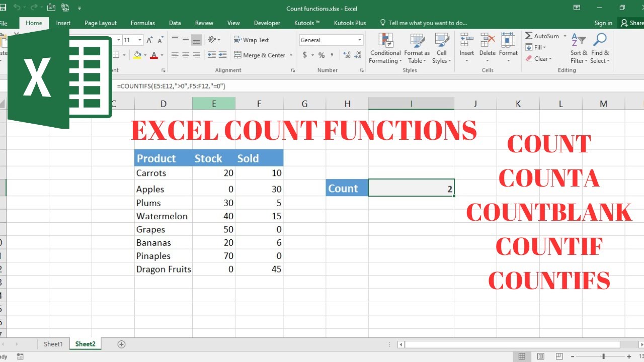This screenshot has height=362, width=644.
Task: Open the Page Layout ribbon tab
Action: coord(101,23)
